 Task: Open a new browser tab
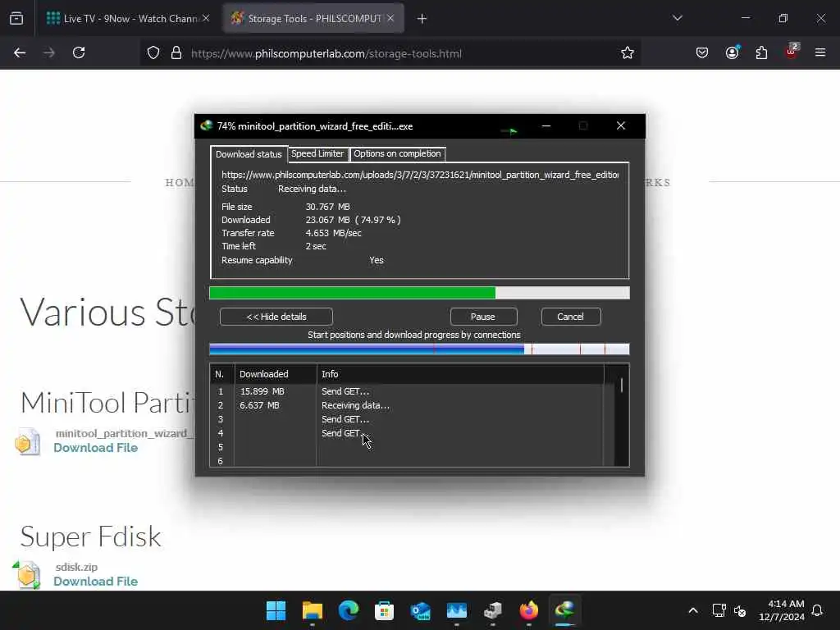422,19
